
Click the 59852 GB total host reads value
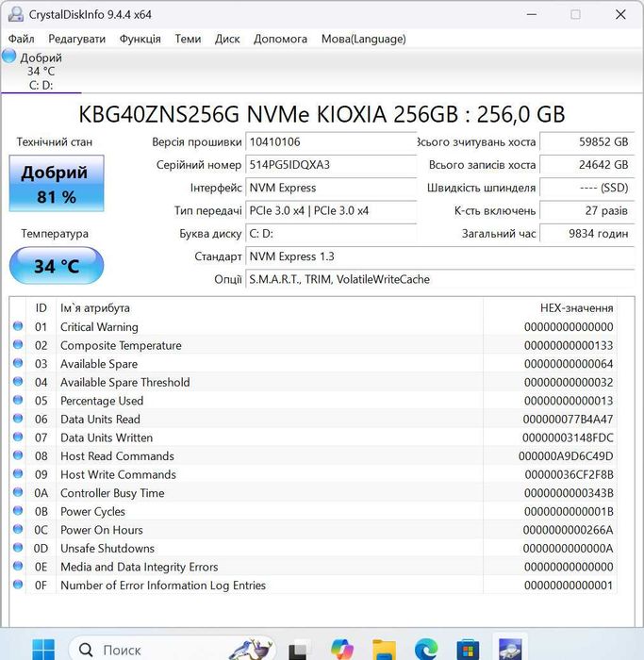(x=586, y=141)
